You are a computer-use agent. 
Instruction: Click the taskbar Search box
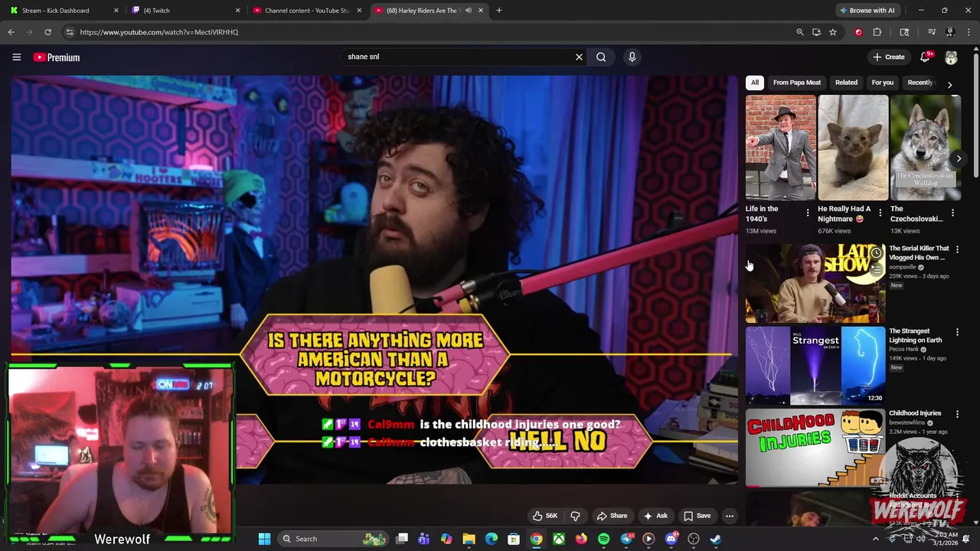pos(334,539)
